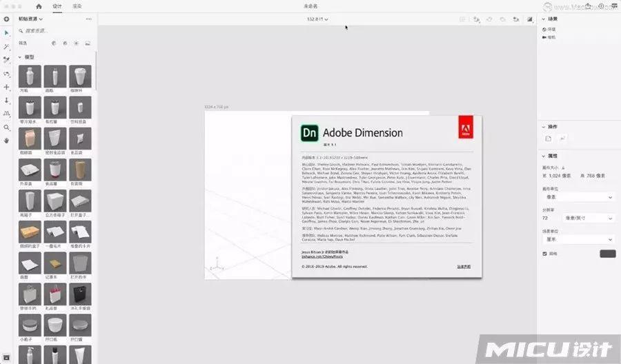Open the resolution unit dropdown

point(588,218)
